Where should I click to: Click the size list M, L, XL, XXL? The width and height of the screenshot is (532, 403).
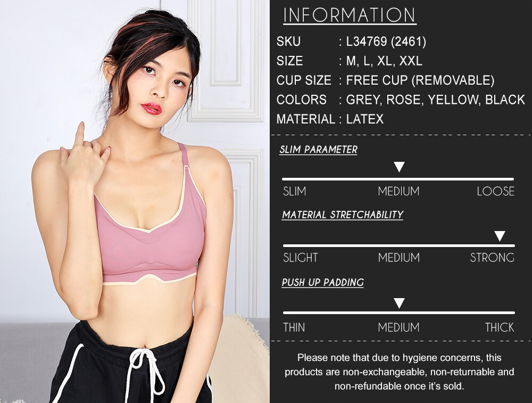(x=384, y=61)
